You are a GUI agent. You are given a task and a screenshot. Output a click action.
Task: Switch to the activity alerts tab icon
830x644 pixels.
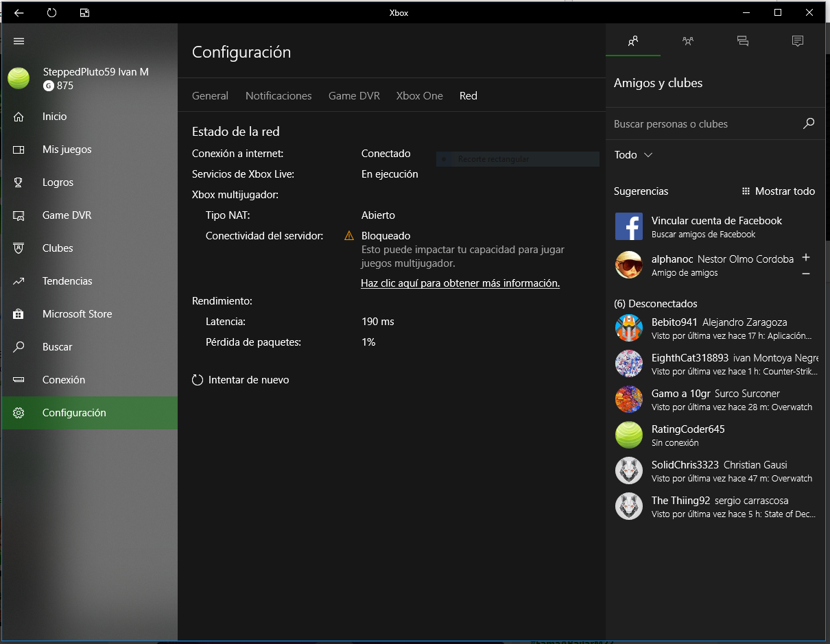(798, 40)
